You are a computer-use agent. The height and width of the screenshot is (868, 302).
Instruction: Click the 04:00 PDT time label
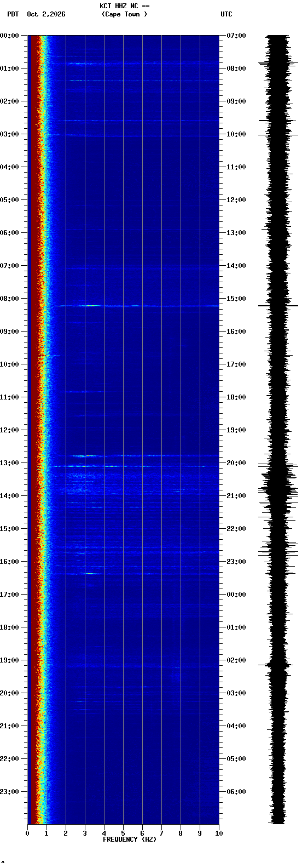10,167
